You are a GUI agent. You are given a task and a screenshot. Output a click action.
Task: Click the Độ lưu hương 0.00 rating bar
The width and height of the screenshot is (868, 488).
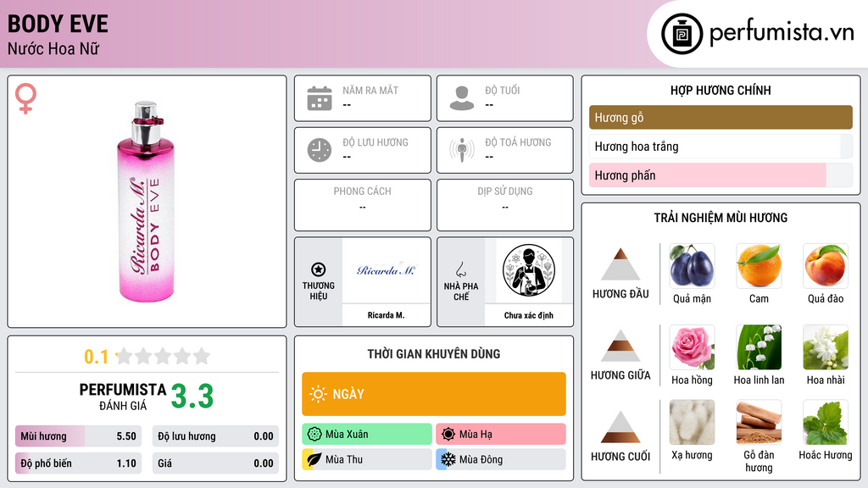click(x=215, y=436)
